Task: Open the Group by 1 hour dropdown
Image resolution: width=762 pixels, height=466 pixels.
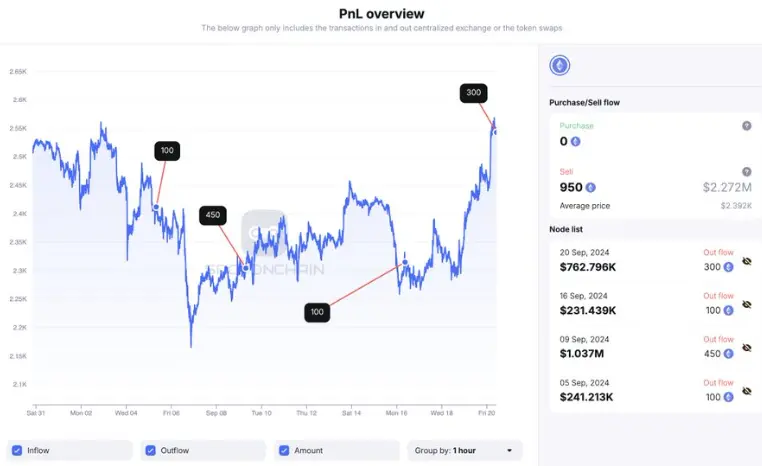Action: coord(466,450)
